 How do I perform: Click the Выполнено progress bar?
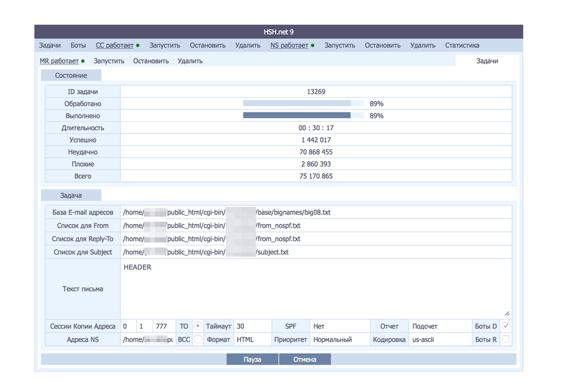(x=303, y=115)
